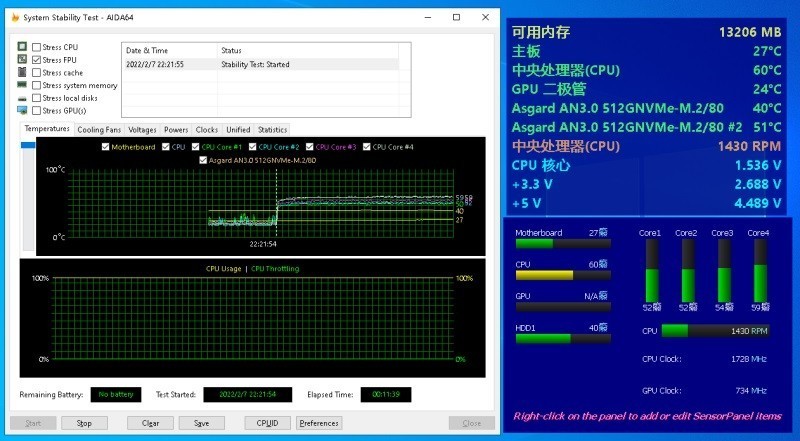
Task: Click the Core3 vertical gauge in SensorPanel
Action: click(x=724, y=271)
